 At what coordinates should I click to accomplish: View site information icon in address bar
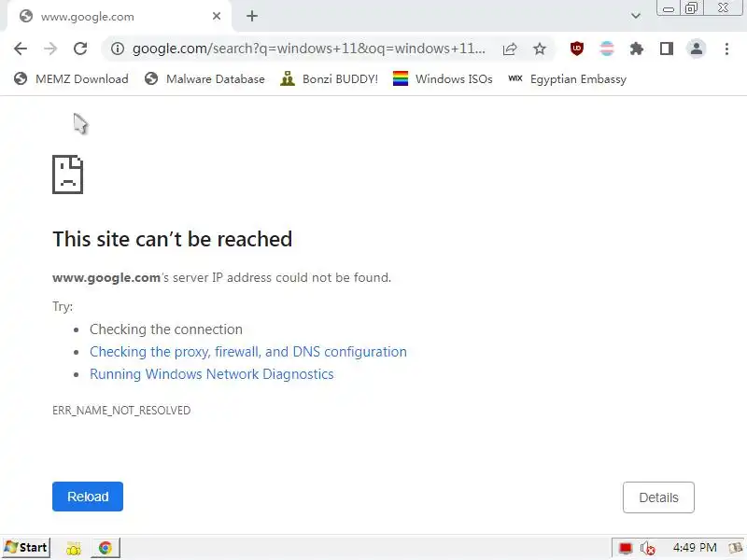pyautogui.click(x=118, y=49)
